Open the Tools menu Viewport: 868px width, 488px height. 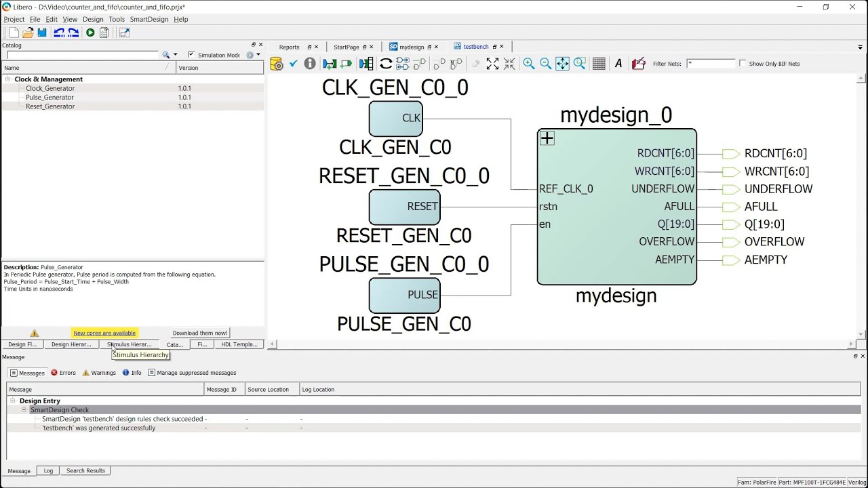[117, 20]
